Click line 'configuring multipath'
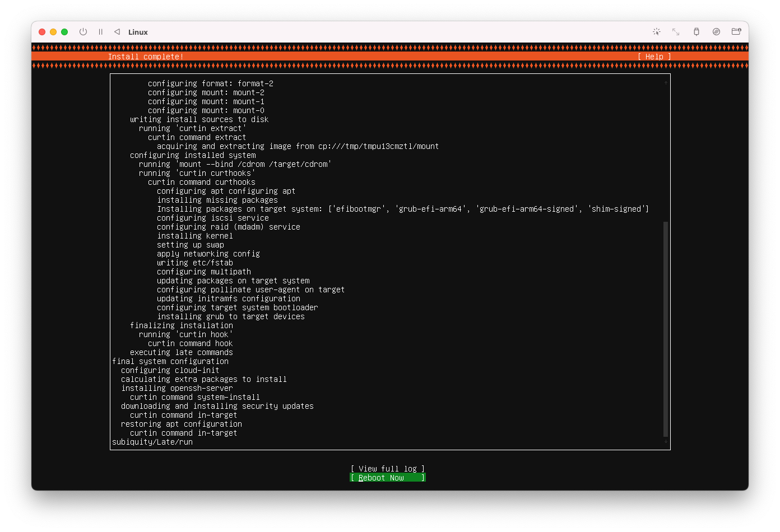This screenshot has height=532, width=780. pyautogui.click(x=204, y=272)
